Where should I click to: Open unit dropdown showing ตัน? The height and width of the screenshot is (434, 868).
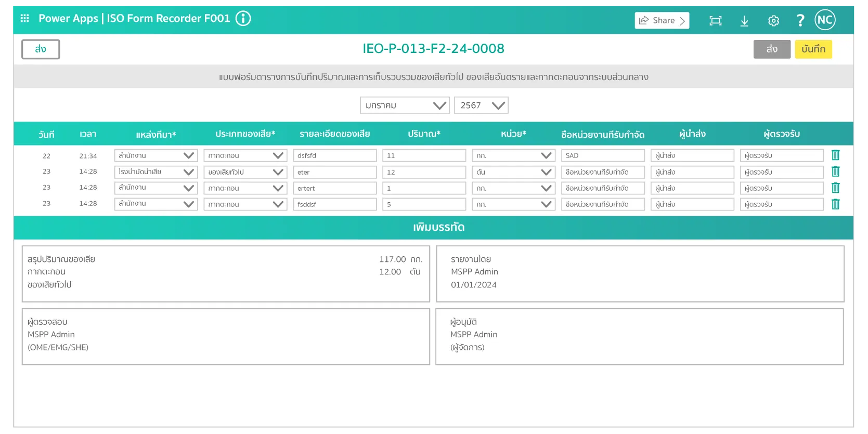pos(514,172)
